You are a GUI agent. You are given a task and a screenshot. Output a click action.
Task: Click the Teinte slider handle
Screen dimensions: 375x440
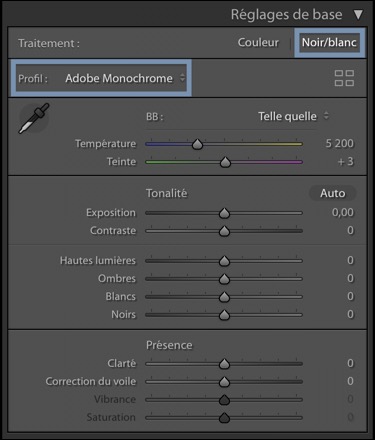coord(226,162)
